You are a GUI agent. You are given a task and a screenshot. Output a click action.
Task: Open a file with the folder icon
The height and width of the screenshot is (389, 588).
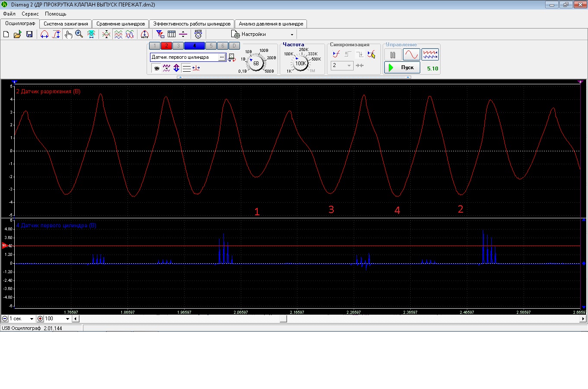pos(17,34)
